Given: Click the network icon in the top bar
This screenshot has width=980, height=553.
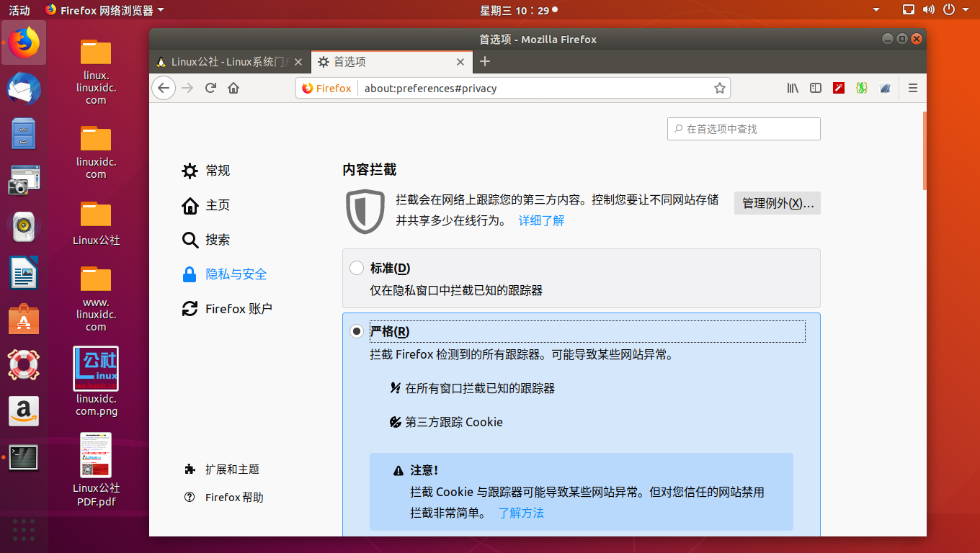Looking at the screenshot, I should (909, 10).
